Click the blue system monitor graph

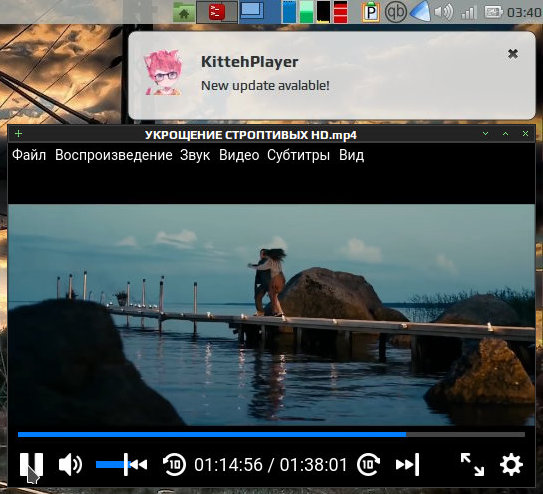[290, 12]
